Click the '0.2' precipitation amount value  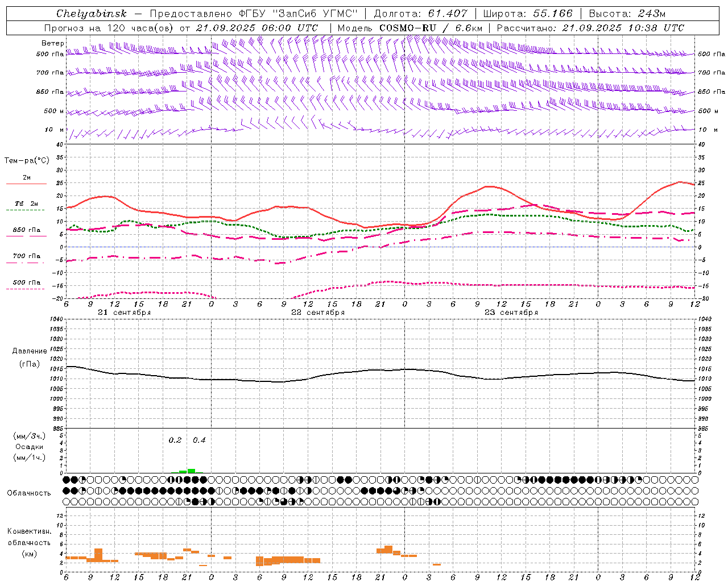click(175, 440)
